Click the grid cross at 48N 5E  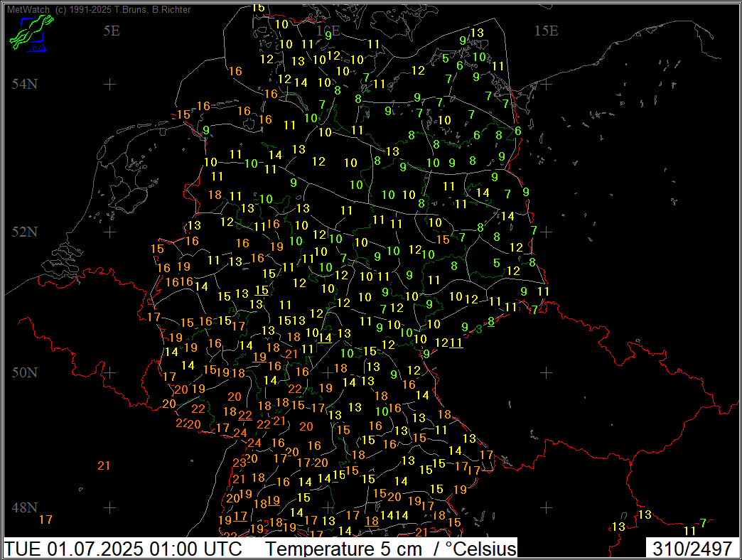pyautogui.click(x=109, y=508)
